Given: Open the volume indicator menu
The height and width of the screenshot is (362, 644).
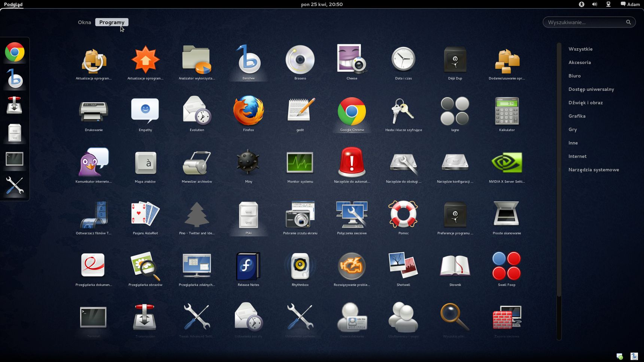Looking at the screenshot, I should (595, 4).
